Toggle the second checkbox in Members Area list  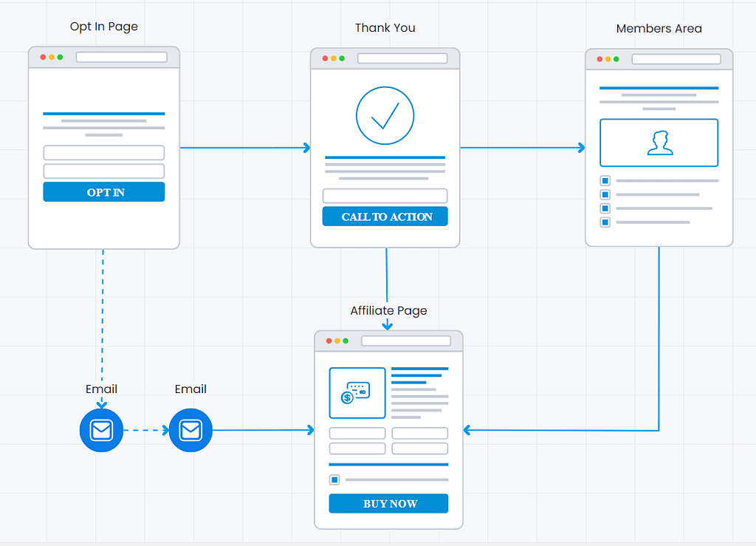605,194
